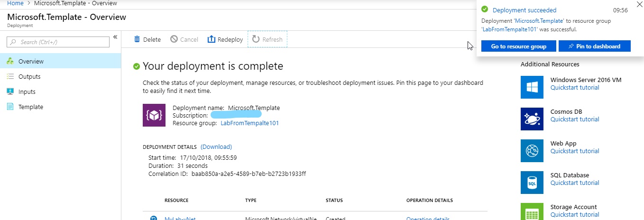The image size is (644, 220).
Task: Click the Delete trash can icon
Action: (137, 39)
